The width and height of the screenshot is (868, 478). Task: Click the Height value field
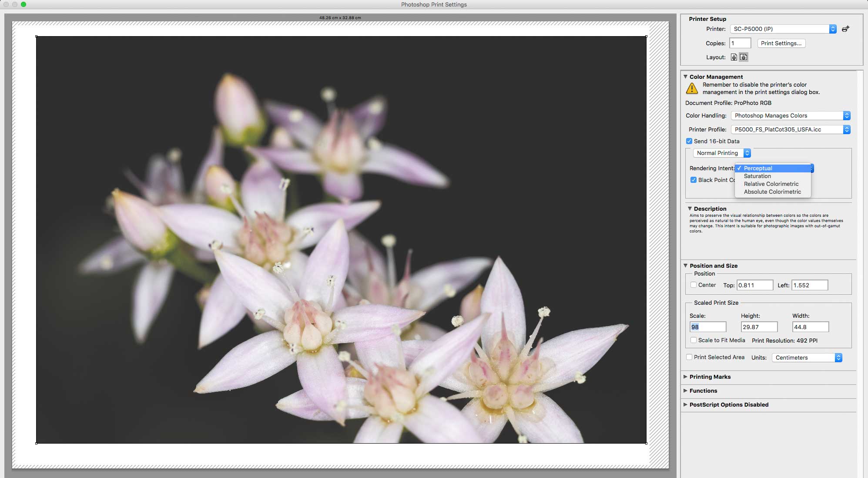[x=759, y=327]
